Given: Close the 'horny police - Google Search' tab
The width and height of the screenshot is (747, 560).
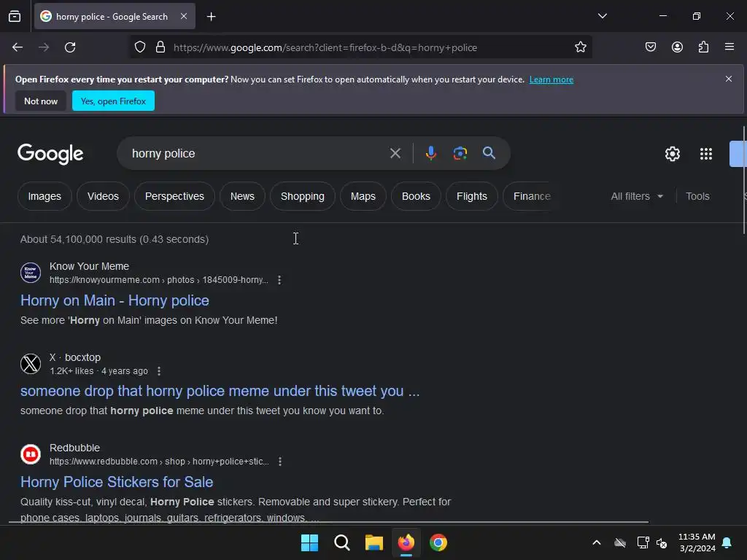Looking at the screenshot, I should tap(184, 16).
